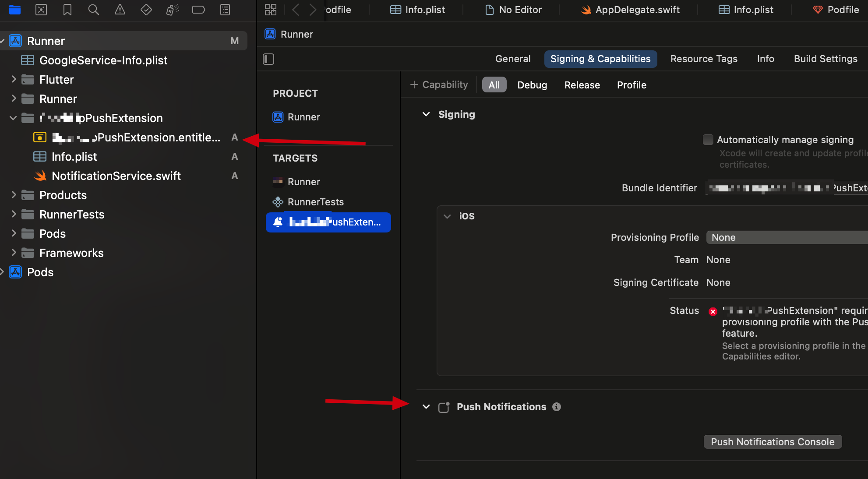Viewport: 868px width, 479px height.
Task: Toggle the project and targets list sidebar icon
Action: 268,59
